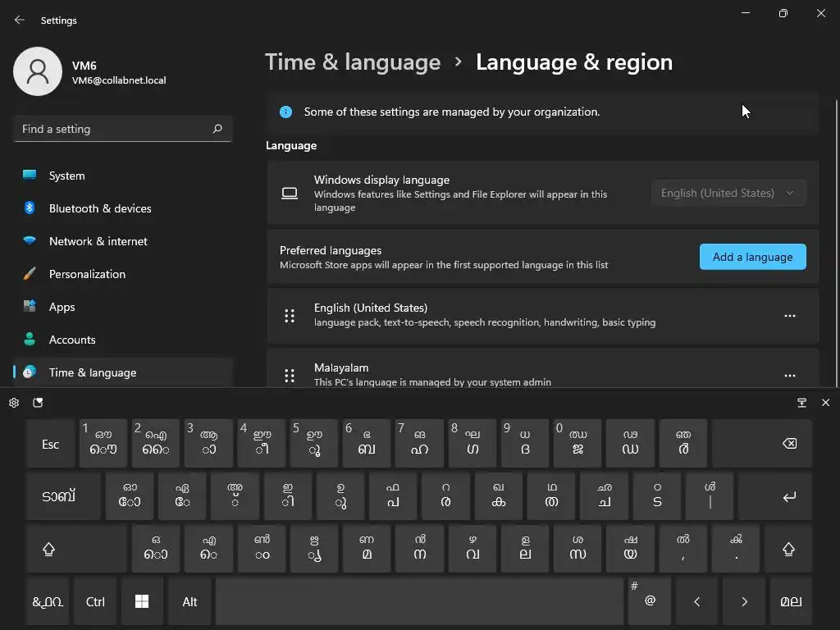Click the display language laptop icon

290,193
